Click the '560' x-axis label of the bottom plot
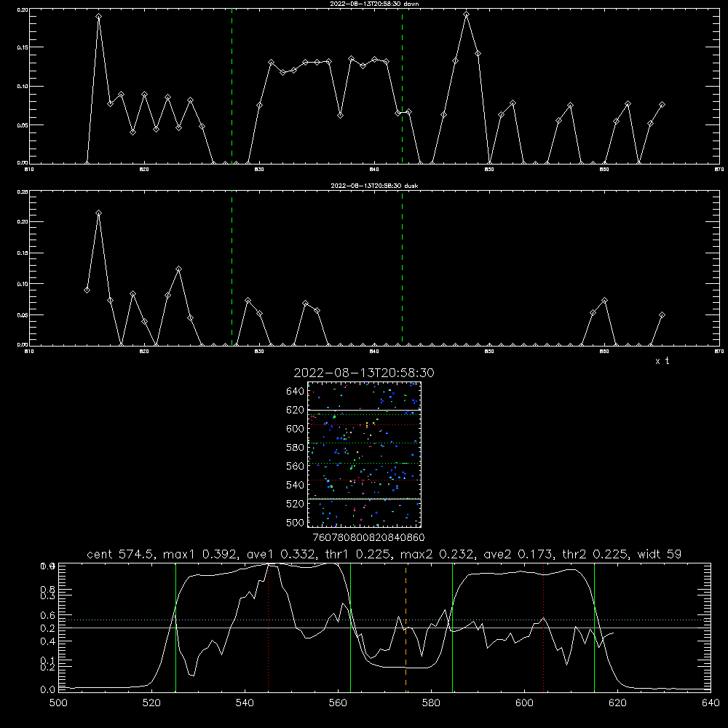 [338, 703]
